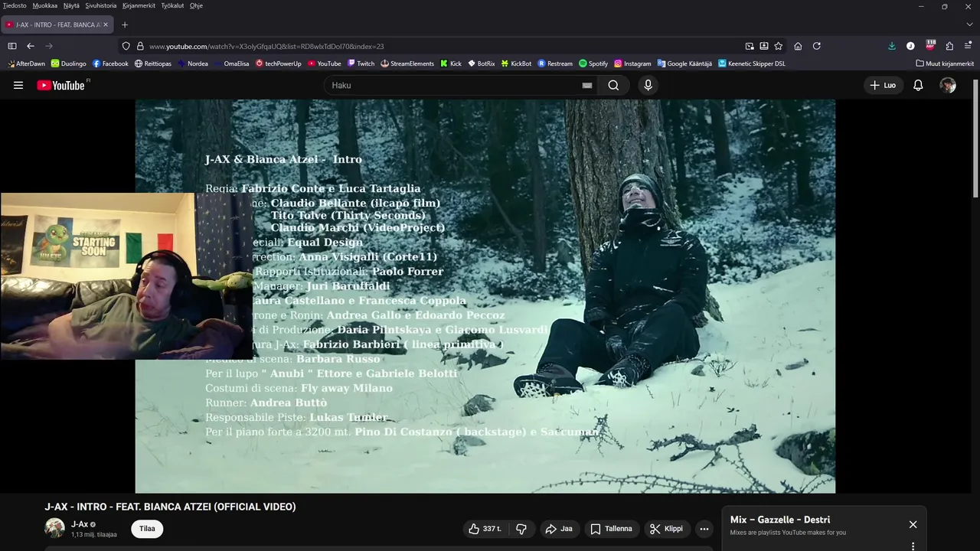This screenshot has height=551, width=980.
Task: Save video with Tallenna button
Action: (611, 529)
